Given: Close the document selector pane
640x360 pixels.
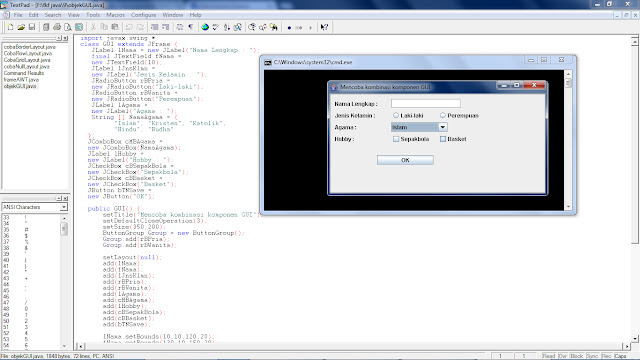Looking at the screenshot, I should pos(65,38).
